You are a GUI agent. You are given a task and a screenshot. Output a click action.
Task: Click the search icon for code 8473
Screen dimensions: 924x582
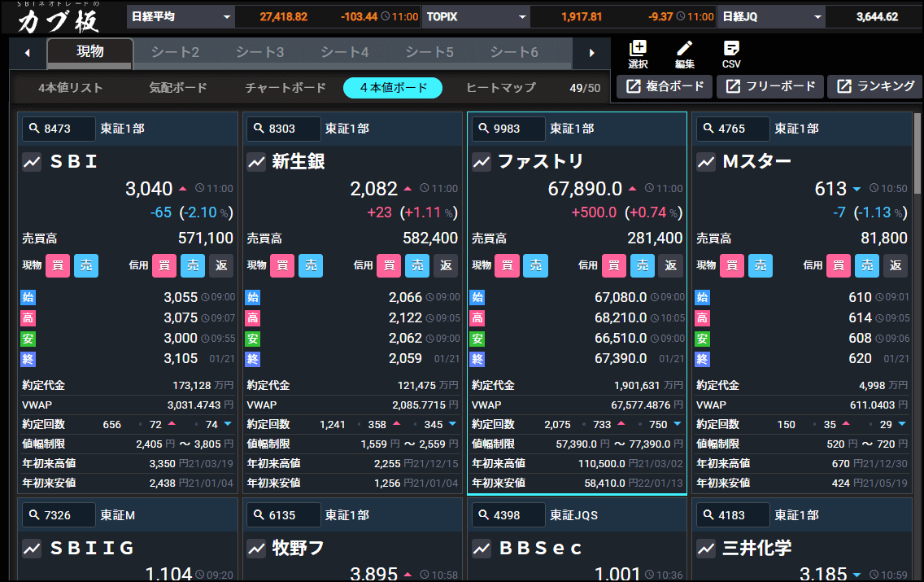pyautogui.click(x=34, y=128)
